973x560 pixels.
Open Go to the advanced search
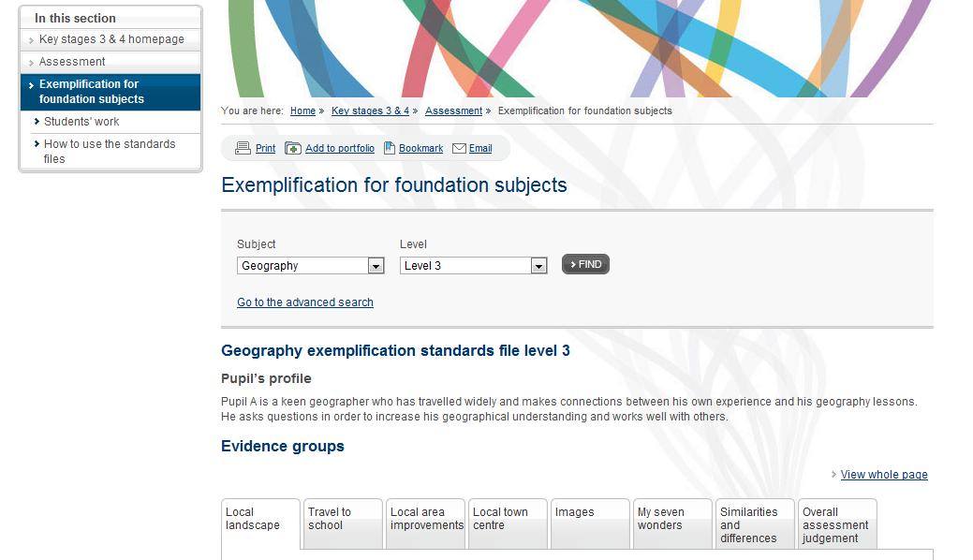tap(305, 302)
